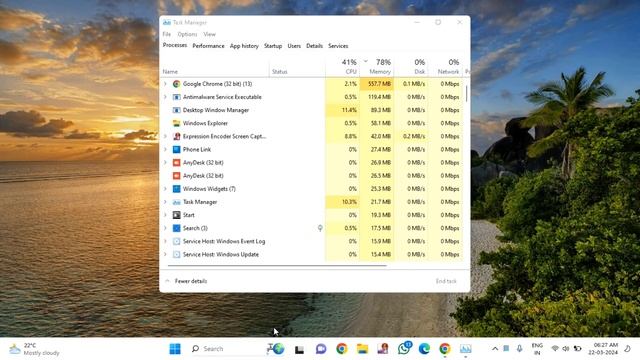The height and width of the screenshot is (360, 640).
Task: Open WhatsApp from the taskbar
Action: pos(404,349)
